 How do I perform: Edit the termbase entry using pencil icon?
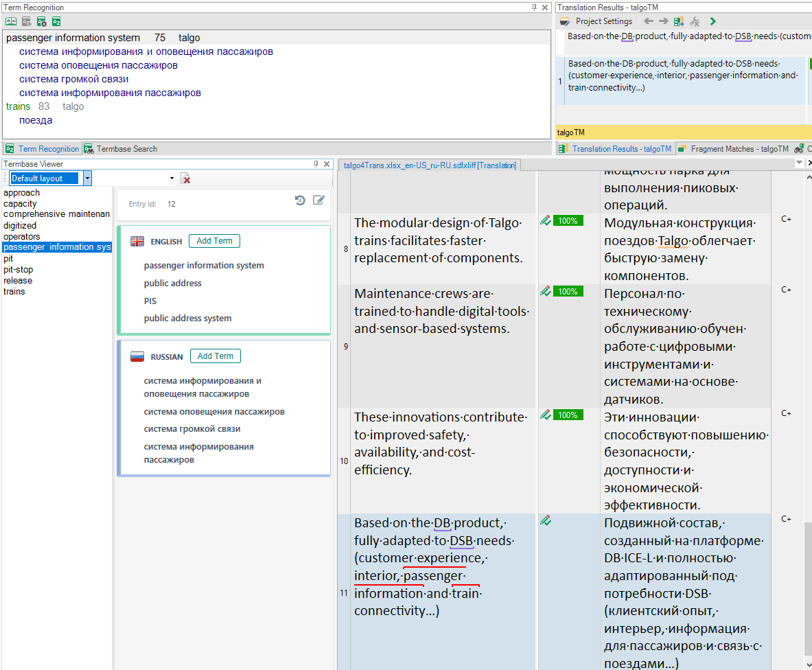coord(318,199)
